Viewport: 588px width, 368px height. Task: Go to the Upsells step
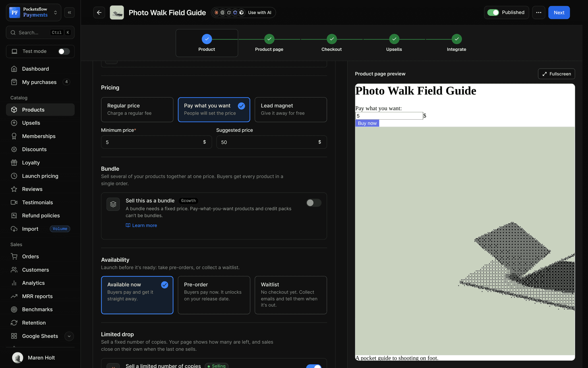tap(394, 43)
